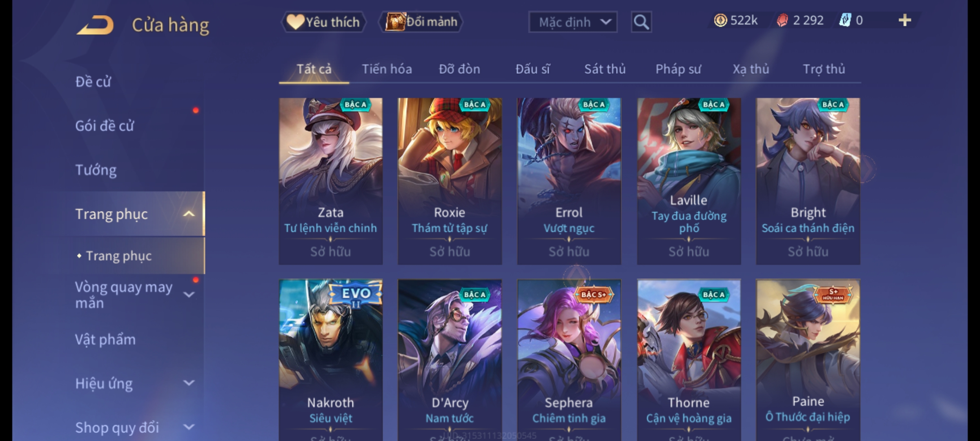The width and height of the screenshot is (980, 441).
Task: Click the gold coin balance icon
Action: coord(720,20)
